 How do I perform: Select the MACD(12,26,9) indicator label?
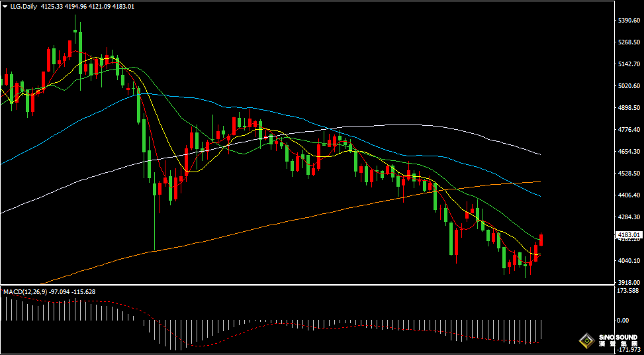coord(25,291)
